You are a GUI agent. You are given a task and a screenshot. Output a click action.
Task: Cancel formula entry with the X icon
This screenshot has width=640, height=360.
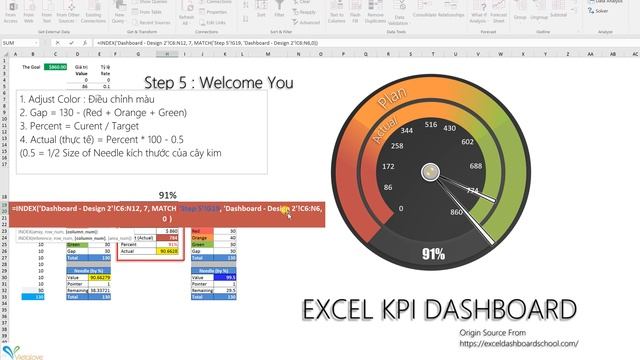coord(58,43)
